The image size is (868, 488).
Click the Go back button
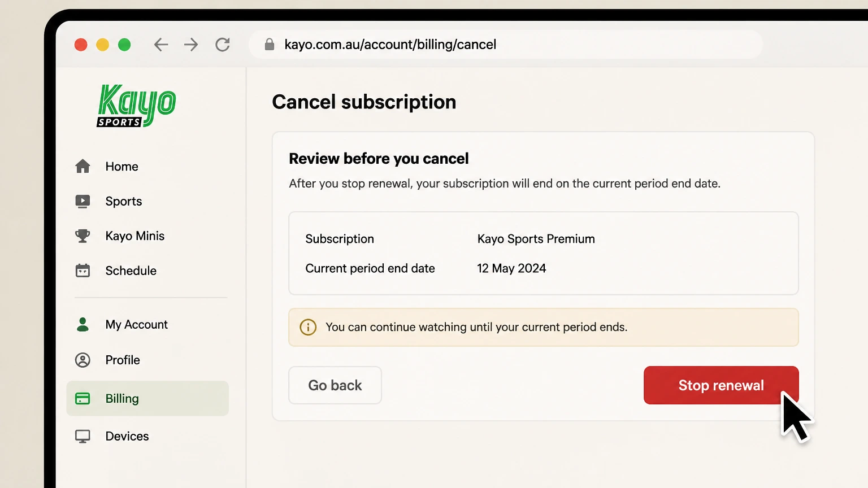(335, 385)
